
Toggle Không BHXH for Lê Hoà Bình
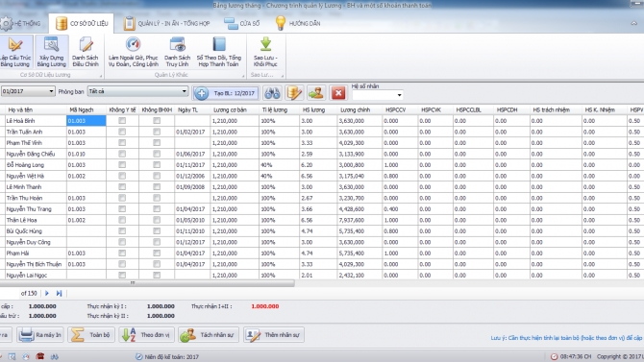point(157,121)
